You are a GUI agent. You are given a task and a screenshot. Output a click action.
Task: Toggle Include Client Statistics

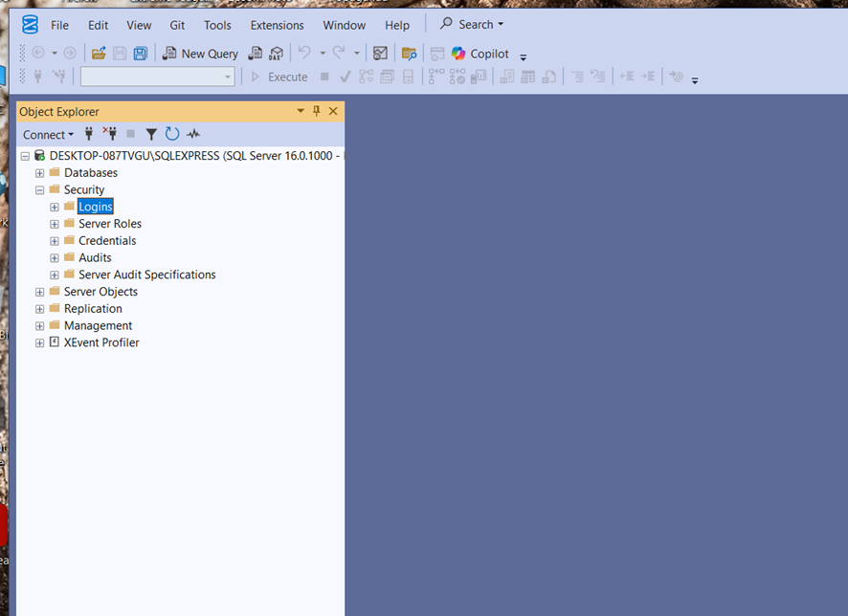click(479, 77)
